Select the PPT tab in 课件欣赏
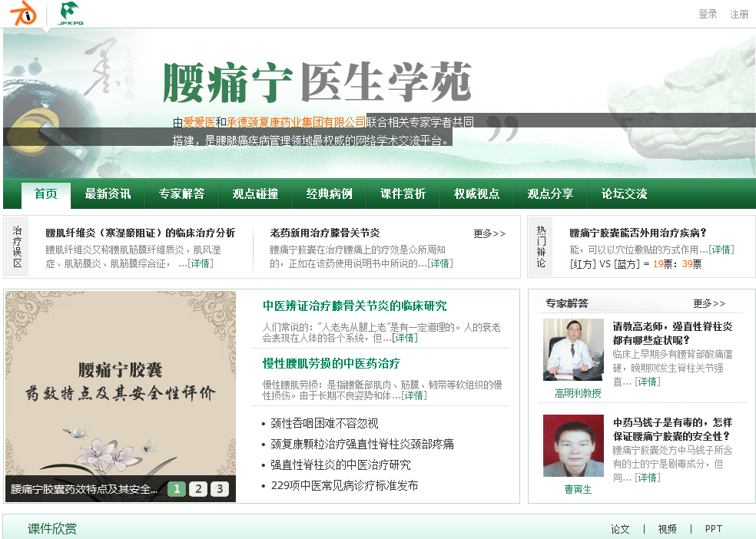The image size is (756, 539). pyautogui.click(x=714, y=529)
